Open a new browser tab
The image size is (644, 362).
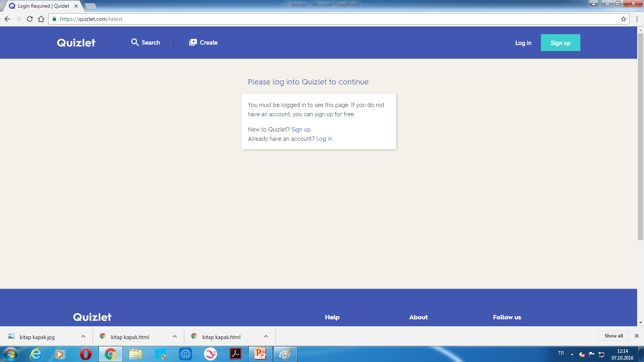[x=91, y=6]
